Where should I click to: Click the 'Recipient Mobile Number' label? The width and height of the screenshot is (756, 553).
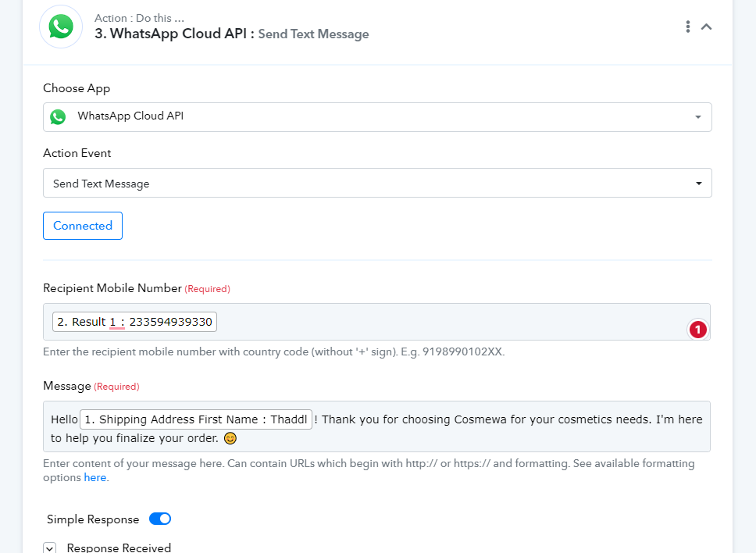[112, 288]
